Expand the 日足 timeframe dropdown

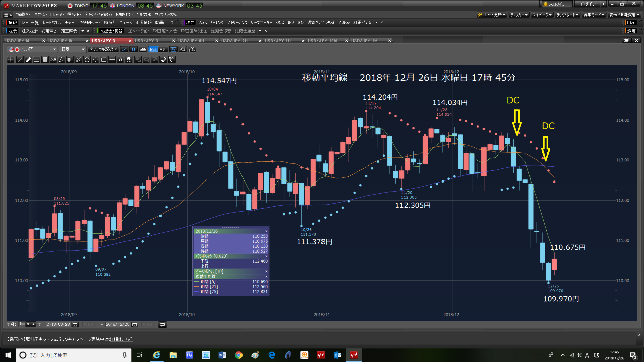pyautogui.click(x=73, y=49)
